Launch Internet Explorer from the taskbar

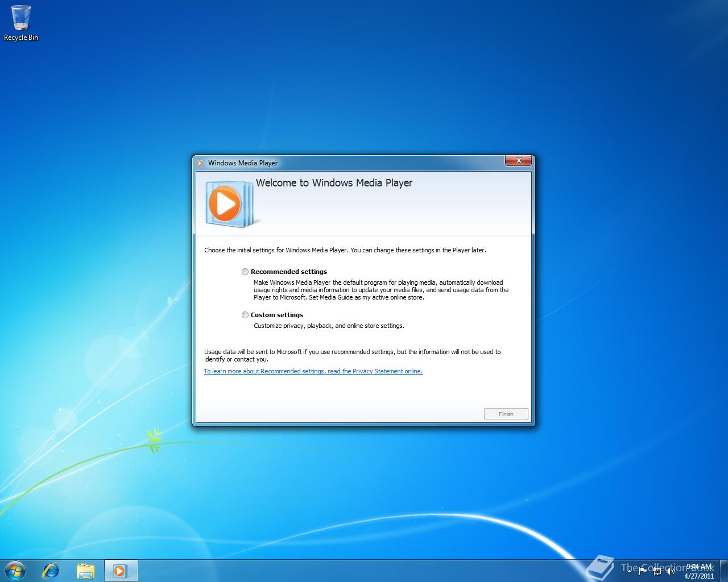(x=51, y=571)
